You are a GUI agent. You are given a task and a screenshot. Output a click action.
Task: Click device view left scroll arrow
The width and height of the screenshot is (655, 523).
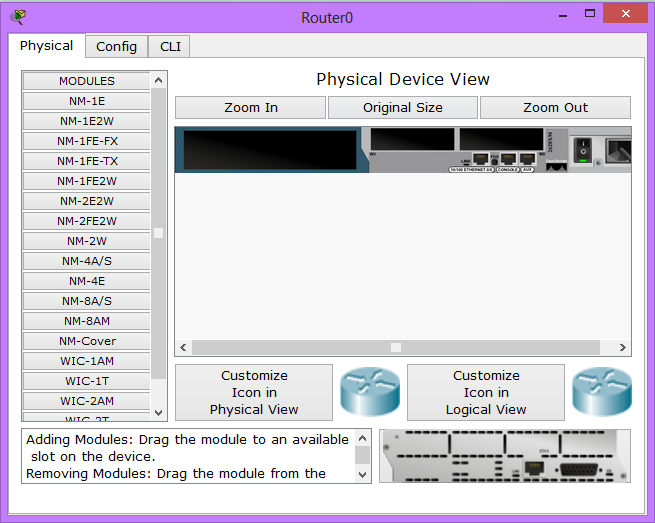[x=183, y=348]
